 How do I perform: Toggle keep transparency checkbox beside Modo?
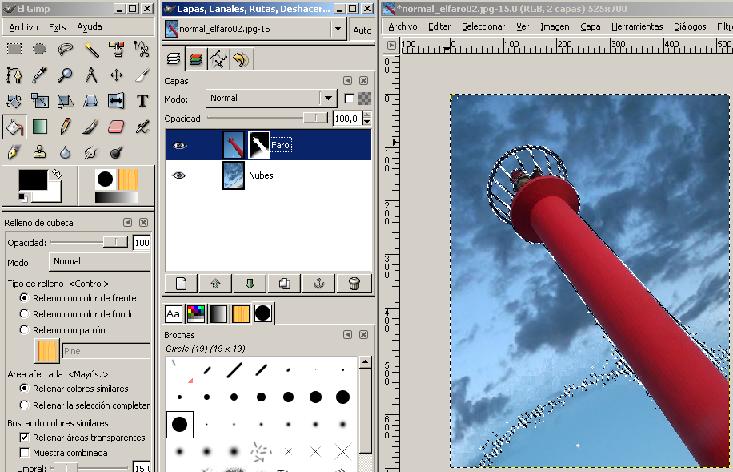pyautogui.click(x=349, y=99)
